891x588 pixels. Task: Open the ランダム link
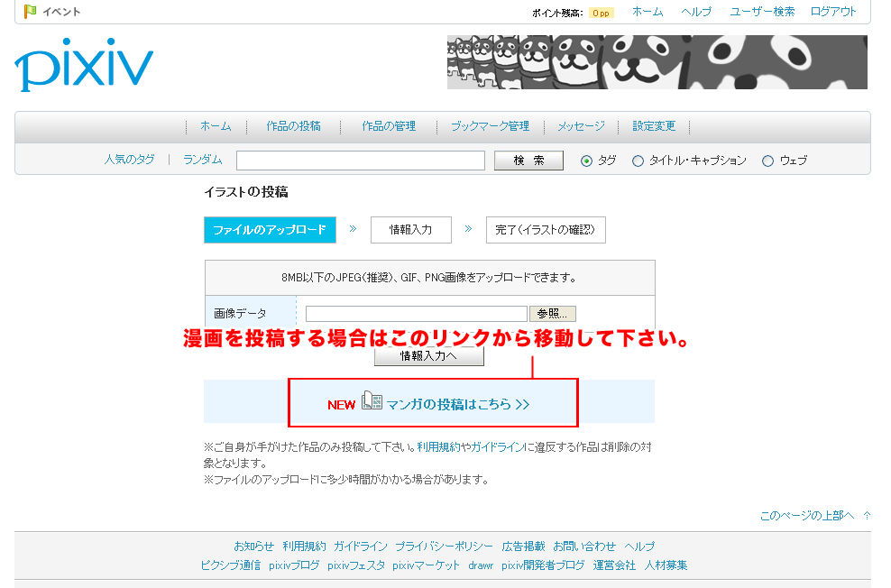pyautogui.click(x=202, y=160)
